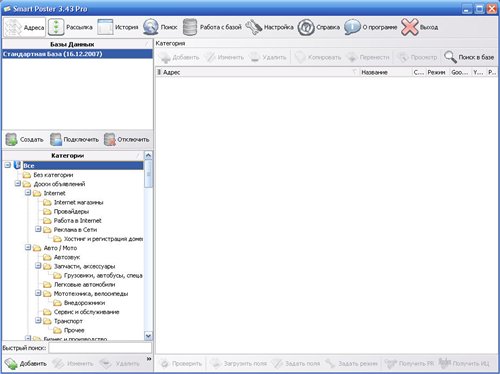Click the Поиск globe icon
This screenshot has width=500, height=374.
click(151, 27)
